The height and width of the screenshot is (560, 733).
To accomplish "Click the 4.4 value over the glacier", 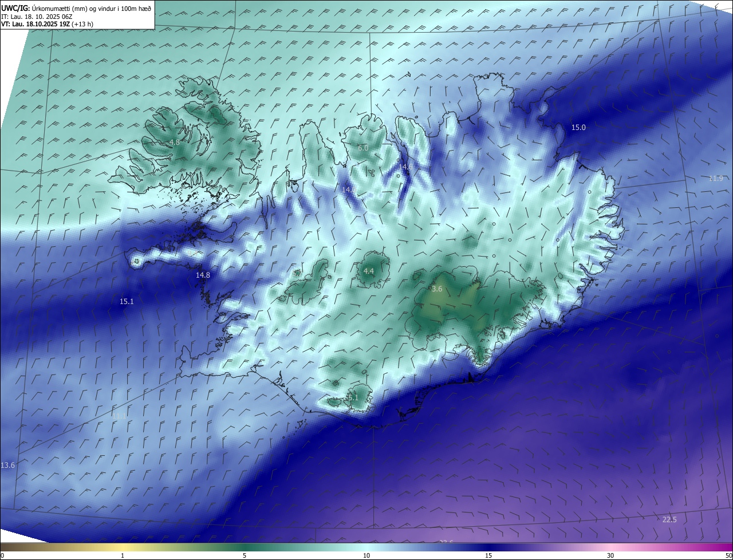I will pyautogui.click(x=369, y=271).
